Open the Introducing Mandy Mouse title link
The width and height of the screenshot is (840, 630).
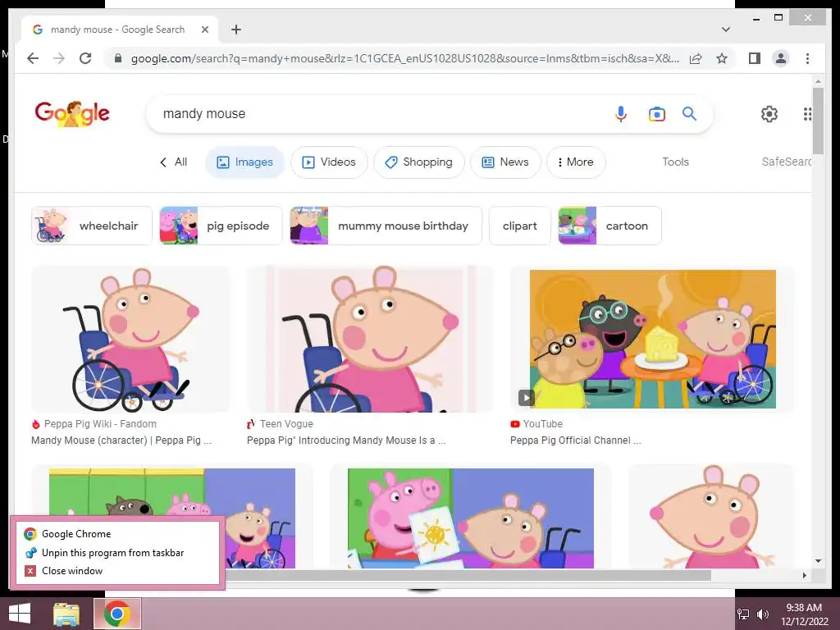[346, 441]
